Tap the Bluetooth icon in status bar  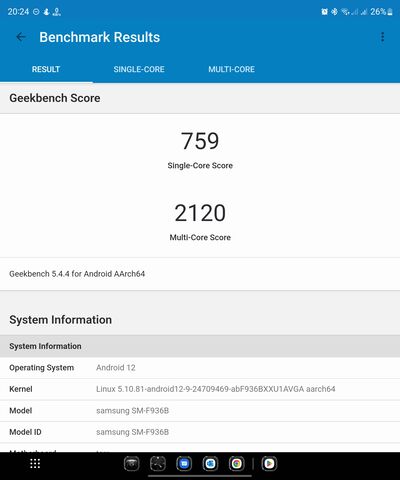click(334, 12)
